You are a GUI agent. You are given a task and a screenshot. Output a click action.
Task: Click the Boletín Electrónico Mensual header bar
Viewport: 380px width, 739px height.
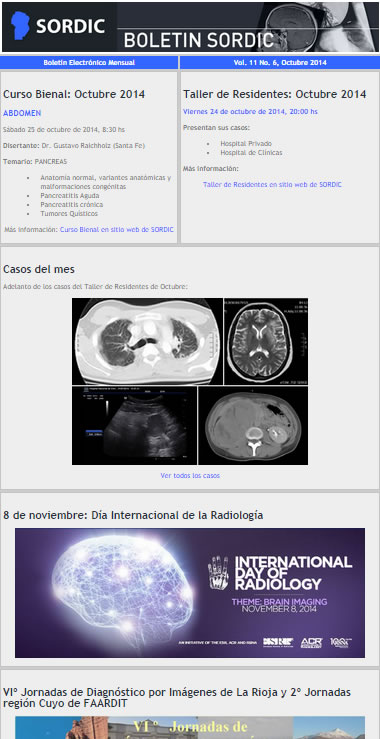tap(89, 63)
